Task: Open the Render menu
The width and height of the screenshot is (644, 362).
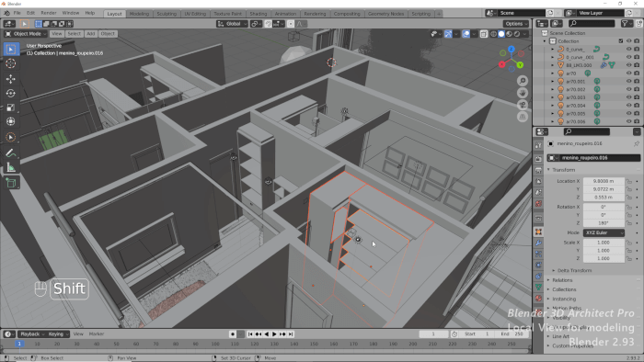Action: pyautogui.click(x=49, y=13)
